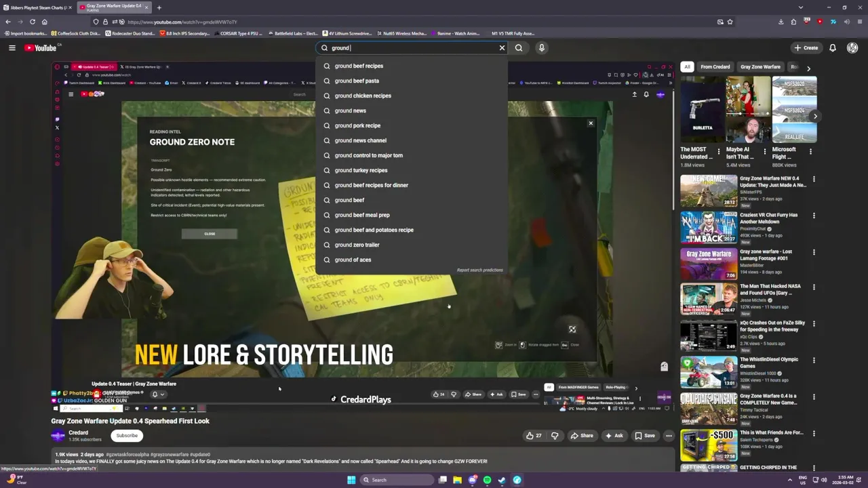
Task: Click inside the YouTube search field
Action: [x=412, y=47]
